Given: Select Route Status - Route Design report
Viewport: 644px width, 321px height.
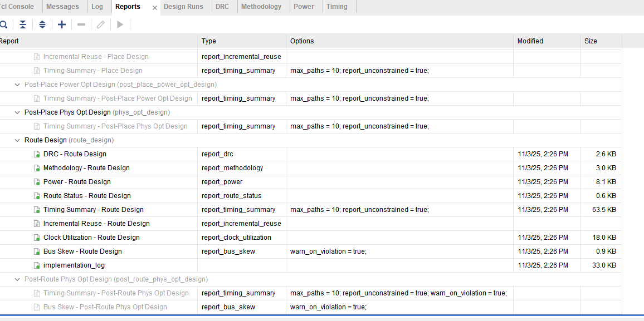Looking at the screenshot, I should coord(87,196).
